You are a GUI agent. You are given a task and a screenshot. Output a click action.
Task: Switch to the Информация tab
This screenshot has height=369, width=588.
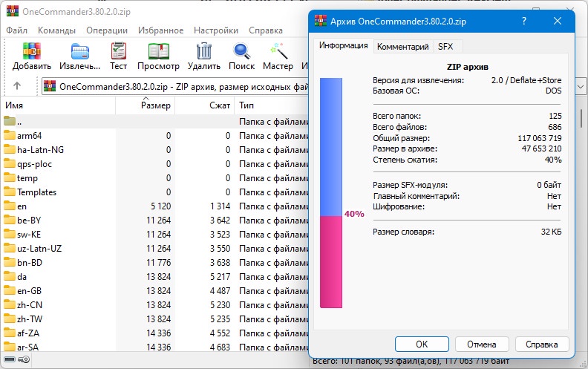(344, 46)
